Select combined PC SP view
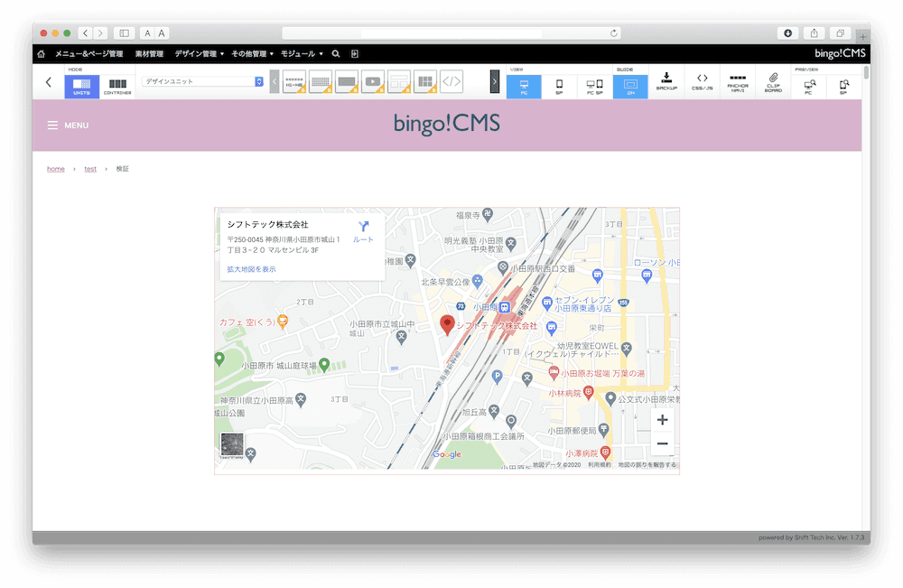This screenshot has width=903, height=588. tap(595, 87)
